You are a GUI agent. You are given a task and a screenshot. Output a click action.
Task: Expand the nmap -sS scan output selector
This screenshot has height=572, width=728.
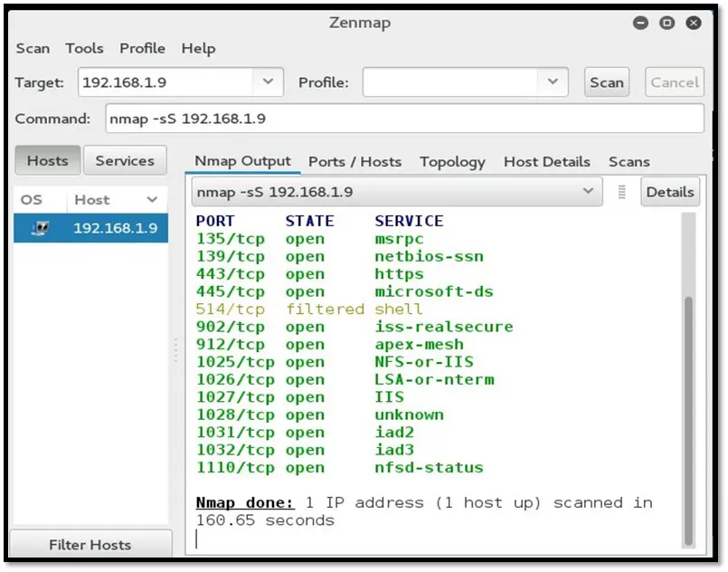pos(588,192)
